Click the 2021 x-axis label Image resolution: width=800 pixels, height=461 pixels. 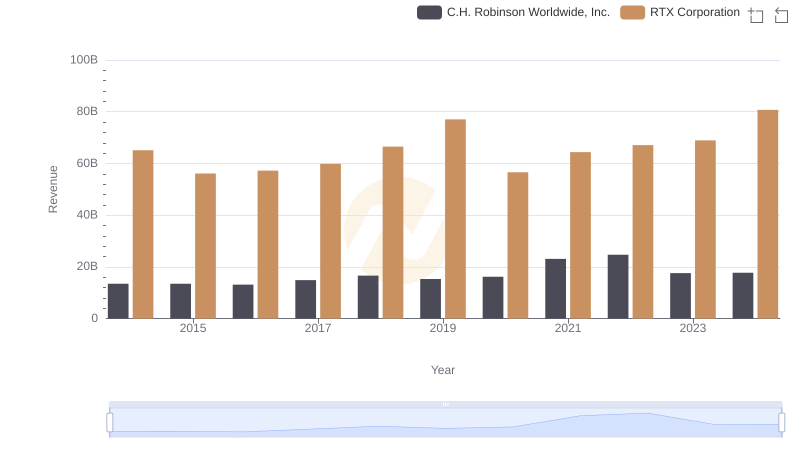tap(568, 328)
